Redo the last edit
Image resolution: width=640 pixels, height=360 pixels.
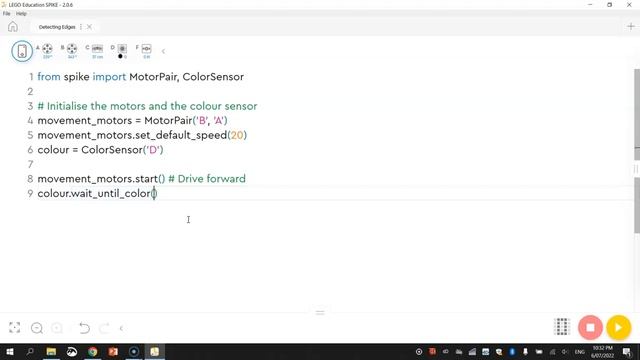pyautogui.click(x=104, y=328)
